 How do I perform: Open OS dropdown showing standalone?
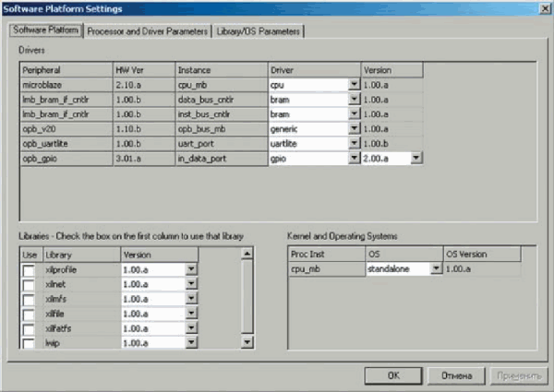pos(434,268)
